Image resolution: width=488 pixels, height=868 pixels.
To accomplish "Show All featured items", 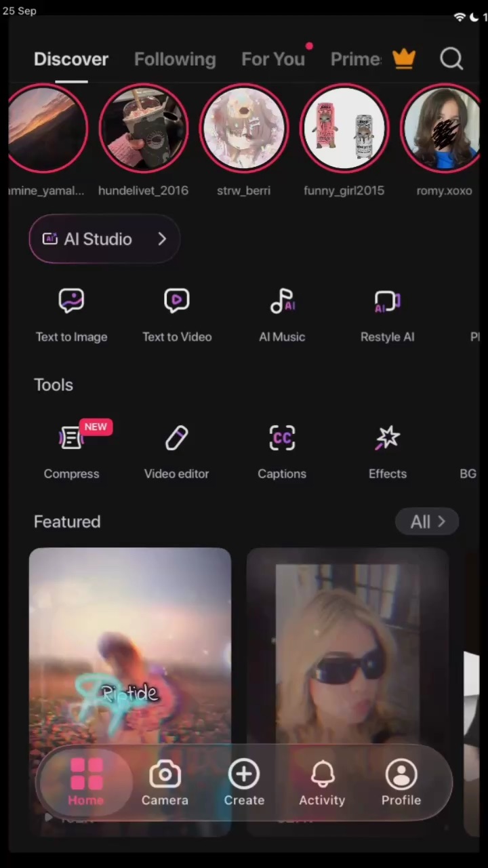I will [x=428, y=521].
